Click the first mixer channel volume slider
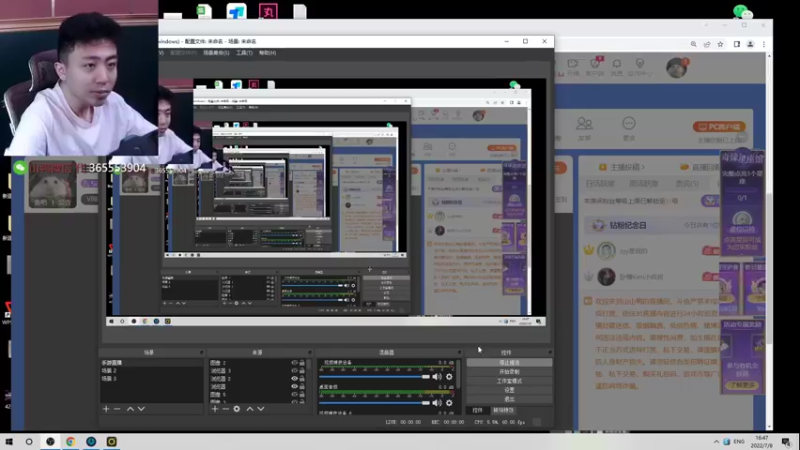Viewport: 800px width, 450px height. pos(374,377)
